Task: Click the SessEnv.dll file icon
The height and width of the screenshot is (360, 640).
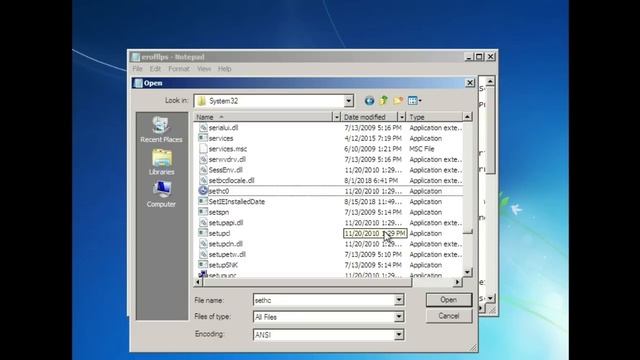Action: [203, 170]
